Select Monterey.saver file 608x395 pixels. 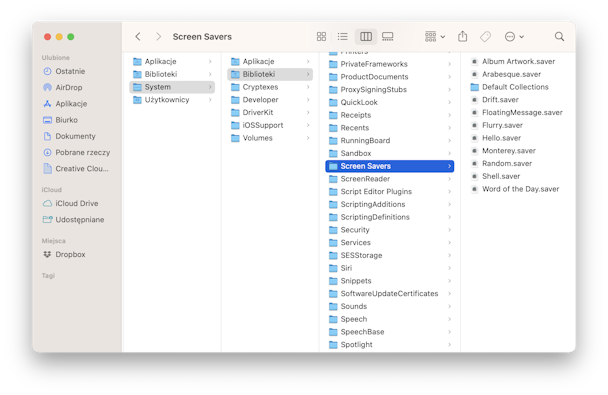(503, 151)
